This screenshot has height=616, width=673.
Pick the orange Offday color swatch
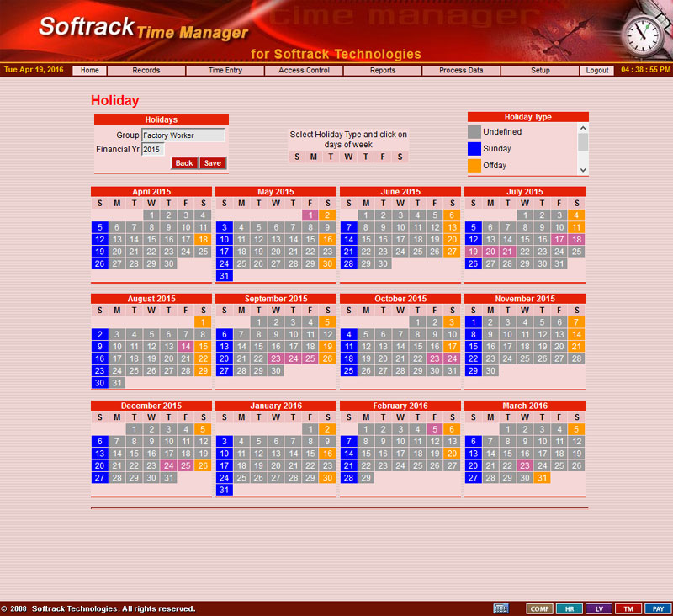point(474,166)
